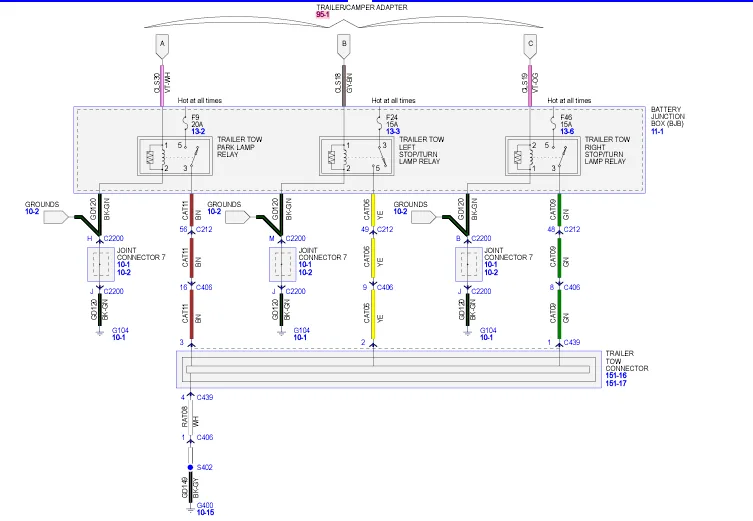Select off-page connector arrow A

(162, 46)
